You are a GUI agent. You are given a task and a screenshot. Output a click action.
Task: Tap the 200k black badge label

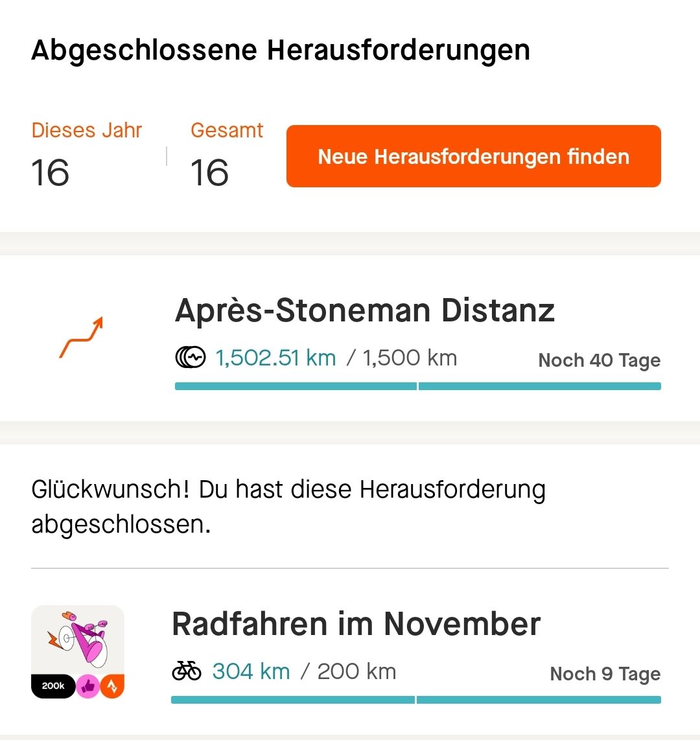53,686
